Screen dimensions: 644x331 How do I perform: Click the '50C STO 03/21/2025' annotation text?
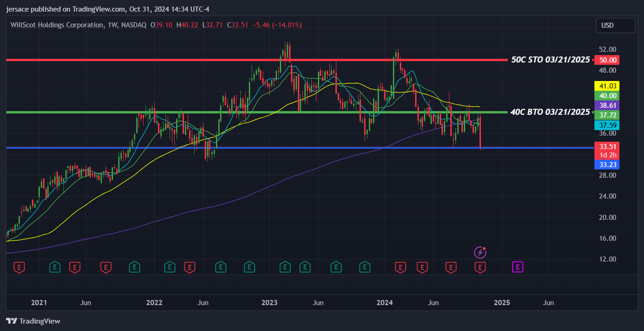pos(550,60)
